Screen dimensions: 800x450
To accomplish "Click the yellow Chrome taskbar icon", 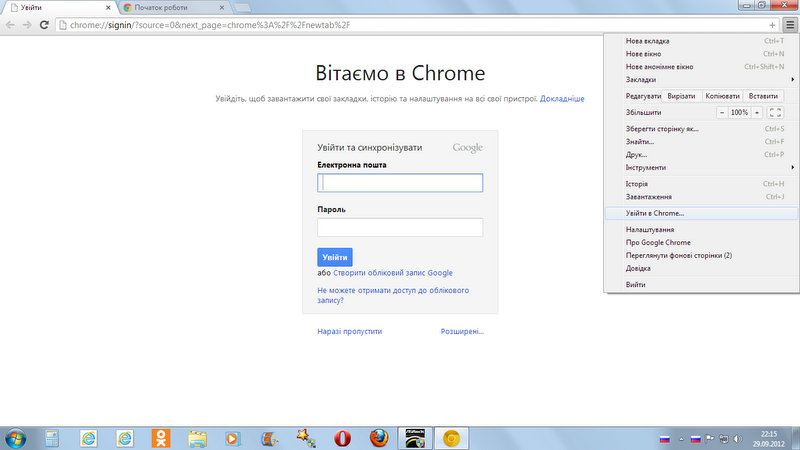I will pos(451,438).
